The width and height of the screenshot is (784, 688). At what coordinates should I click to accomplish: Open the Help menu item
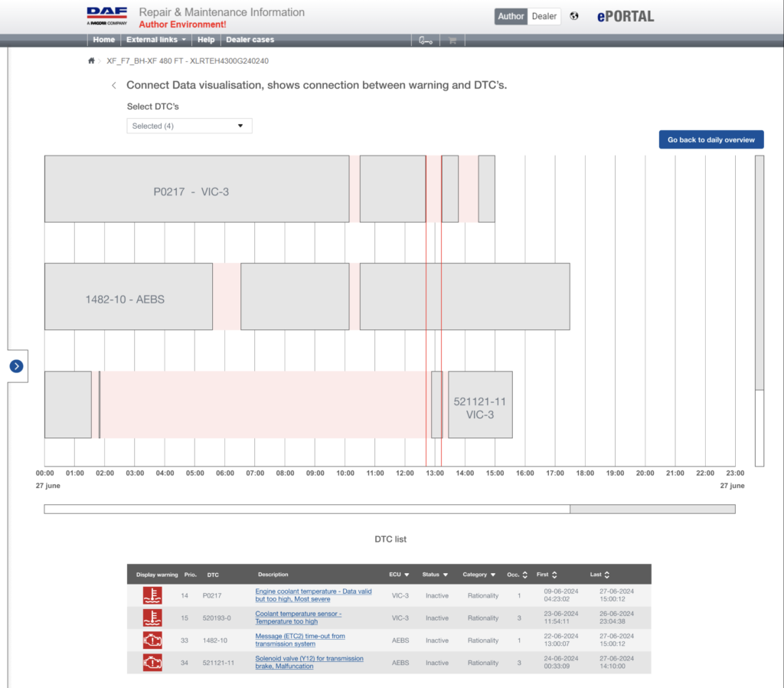point(206,40)
